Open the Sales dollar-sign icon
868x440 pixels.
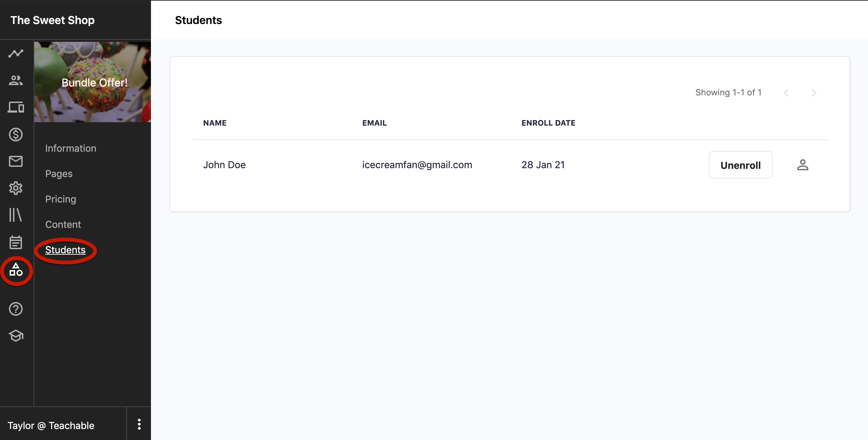point(16,135)
